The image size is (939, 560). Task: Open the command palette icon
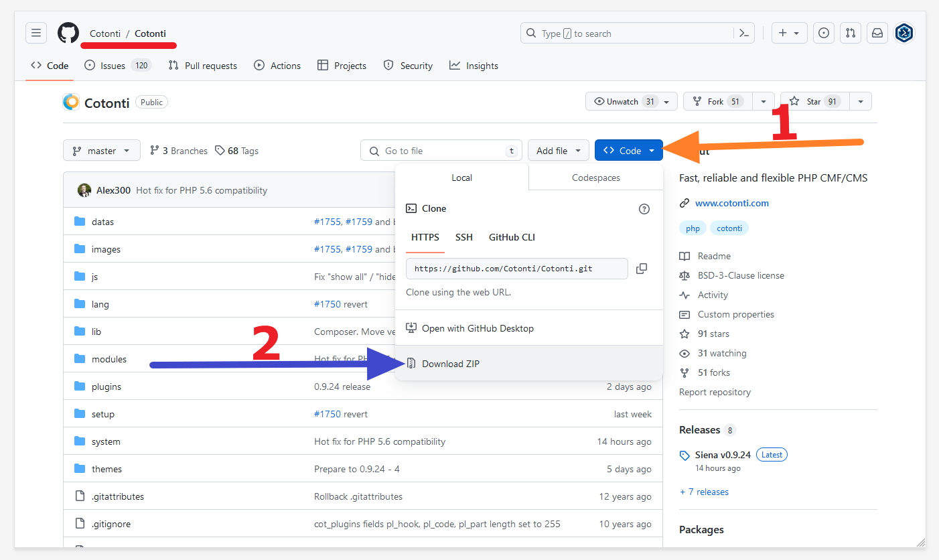click(x=743, y=33)
